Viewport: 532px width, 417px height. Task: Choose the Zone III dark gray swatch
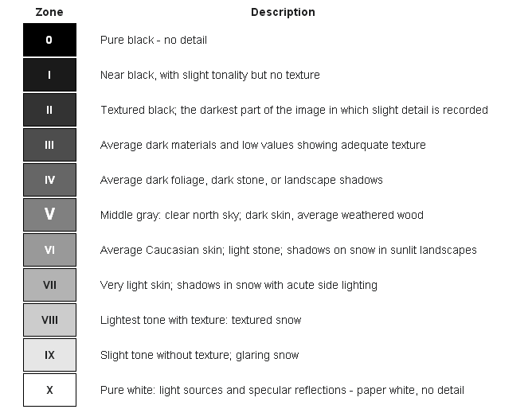pyautogui.click(x=49, y=145)
